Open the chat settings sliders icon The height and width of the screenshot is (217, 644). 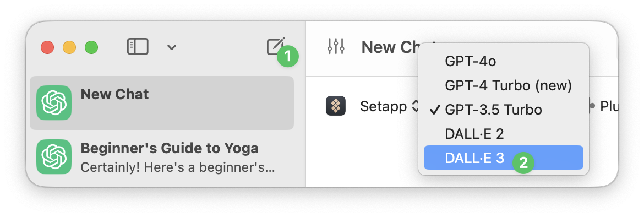click(x=336, y=46)
